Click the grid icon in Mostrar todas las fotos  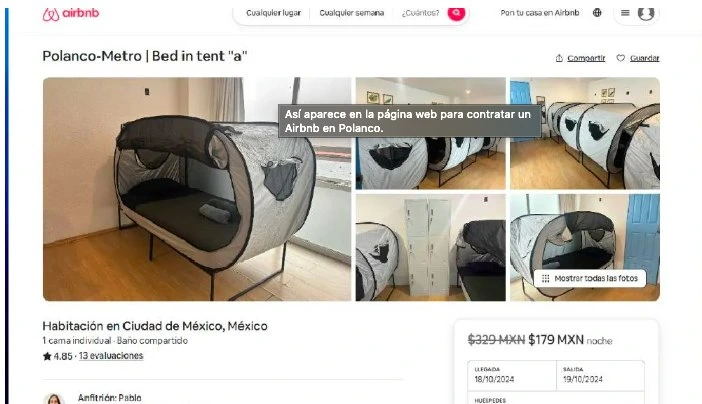(x=545, y=279)
